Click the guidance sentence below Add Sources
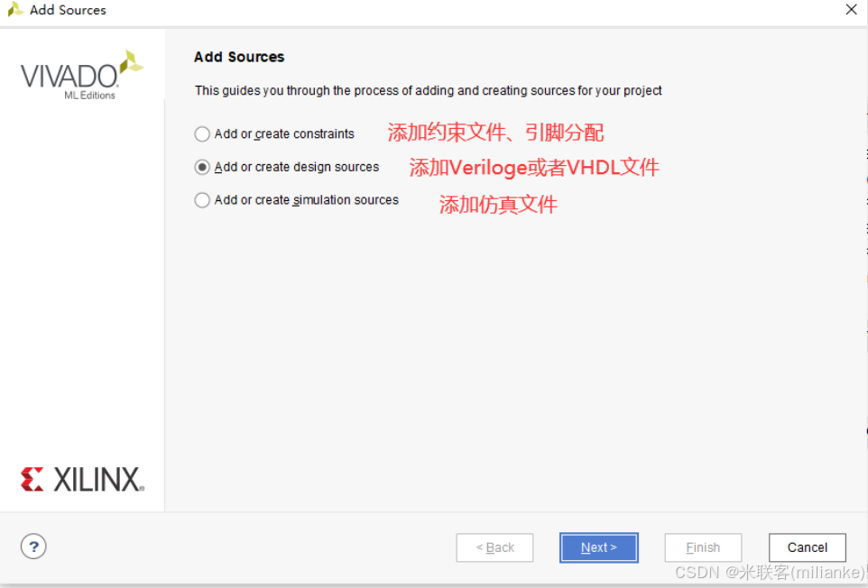Screen dimensions: 868x588 (x=428, y=90)
